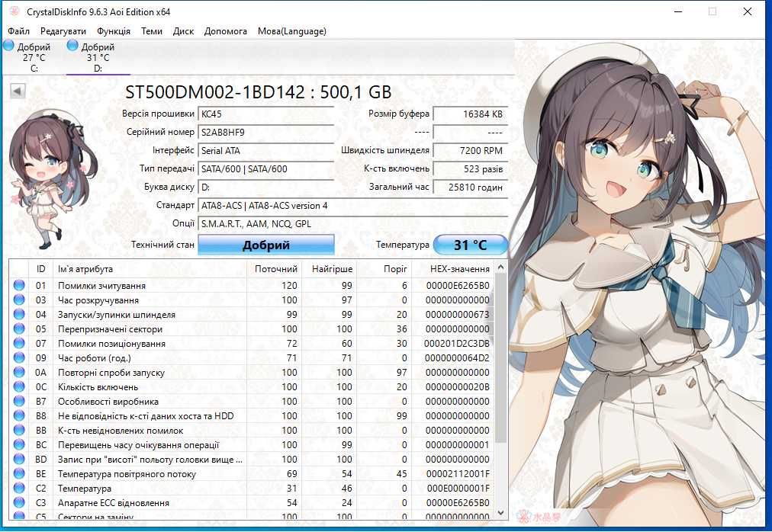Click status icon of attribute B7 row
This screenshot has width=772, height=532.
19,401
